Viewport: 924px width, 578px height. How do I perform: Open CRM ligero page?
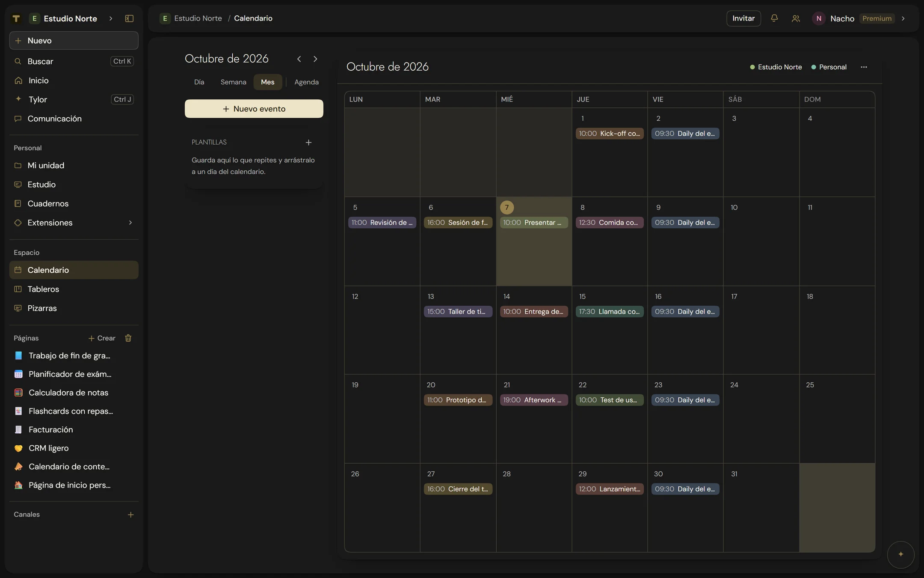pos(74,448)
